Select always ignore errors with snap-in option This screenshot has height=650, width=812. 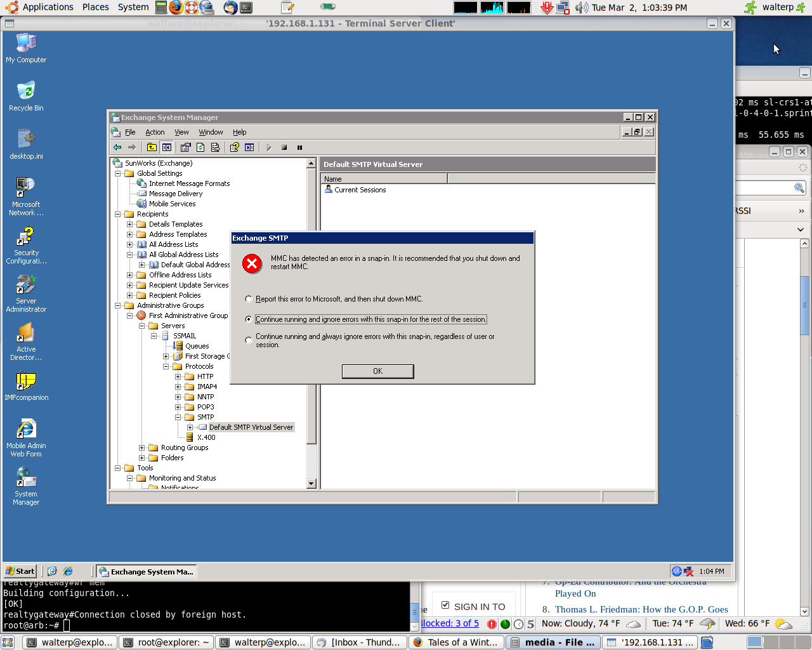tap(249, 340)
